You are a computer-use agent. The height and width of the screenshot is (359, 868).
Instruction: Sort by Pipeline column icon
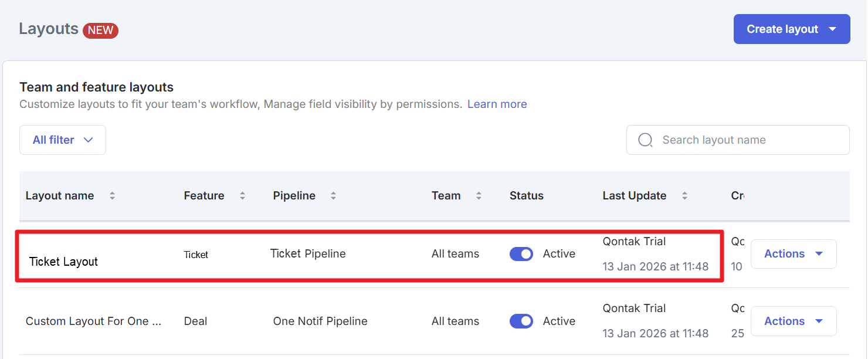[333, 196]
